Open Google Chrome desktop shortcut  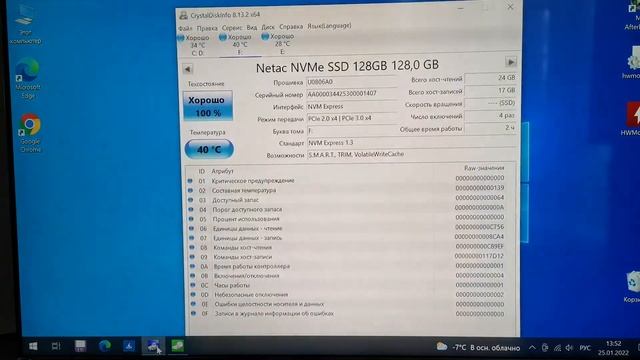(x=30, y=133)
